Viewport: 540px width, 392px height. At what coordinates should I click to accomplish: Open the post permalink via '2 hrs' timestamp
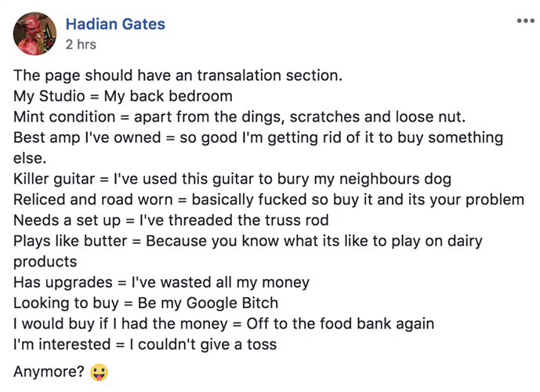(81, 45)
